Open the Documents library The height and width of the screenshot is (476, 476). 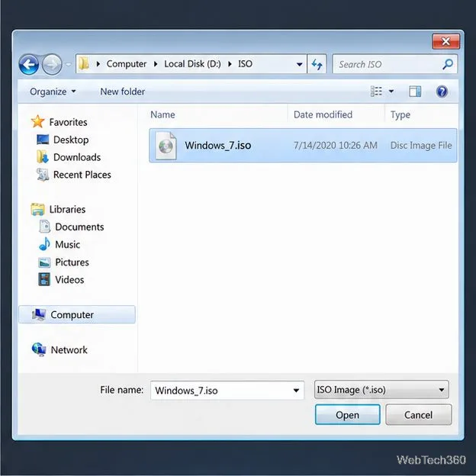point(79,227)
